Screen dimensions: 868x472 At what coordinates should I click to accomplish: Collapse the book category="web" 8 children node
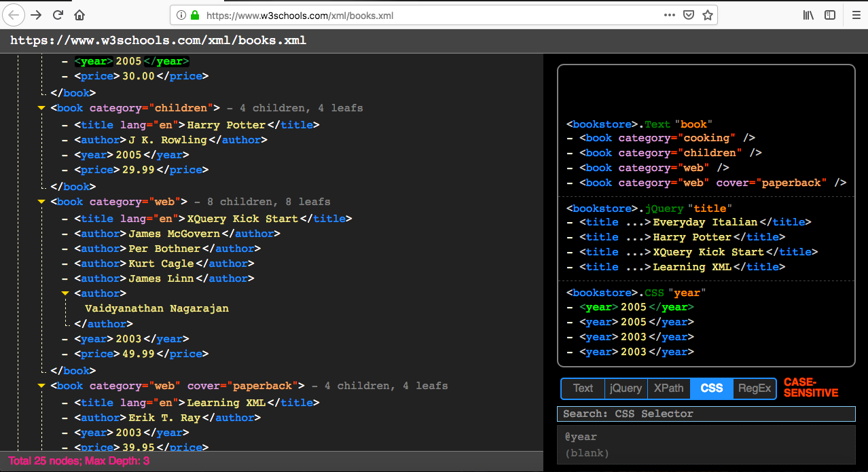pos(41,202)
